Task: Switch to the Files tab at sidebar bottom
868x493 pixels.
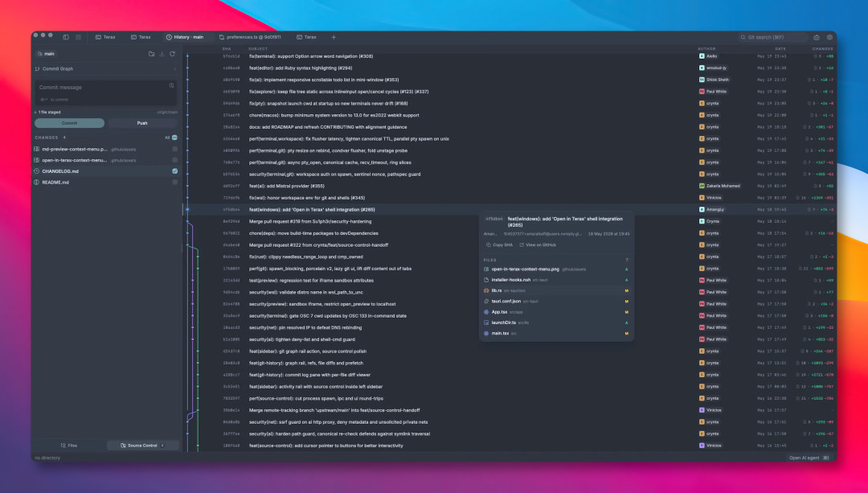Action: pos(69,446)
